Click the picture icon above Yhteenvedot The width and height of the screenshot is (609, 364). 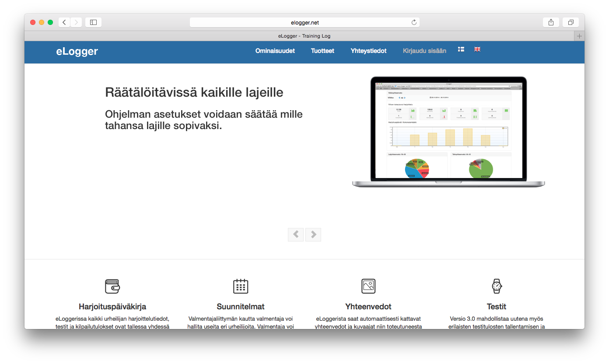368,286
